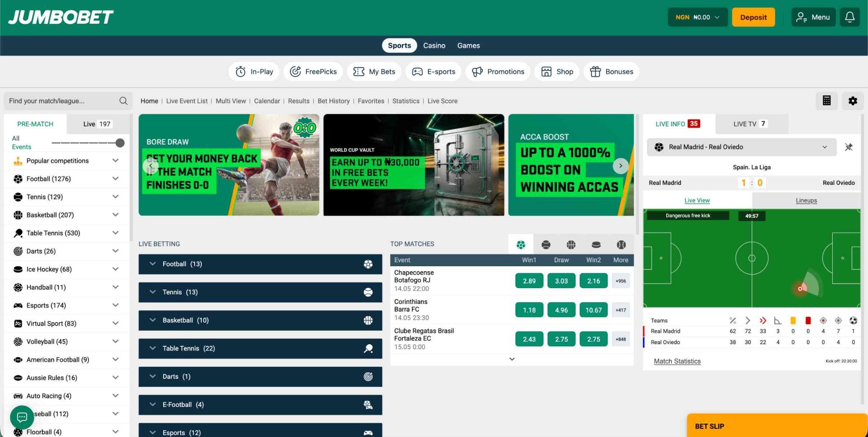Open +956 more markets for Chapecoense
Viewport: 868px width, 437px height.
pyautogui.click(x=621, y=281)
